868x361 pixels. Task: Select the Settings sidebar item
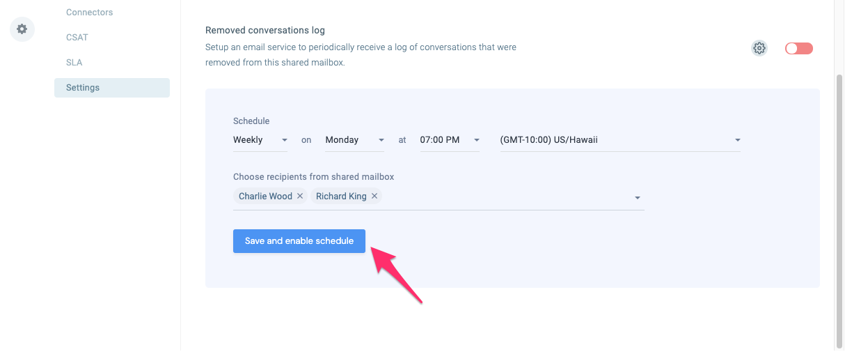(x=112, y=88)
